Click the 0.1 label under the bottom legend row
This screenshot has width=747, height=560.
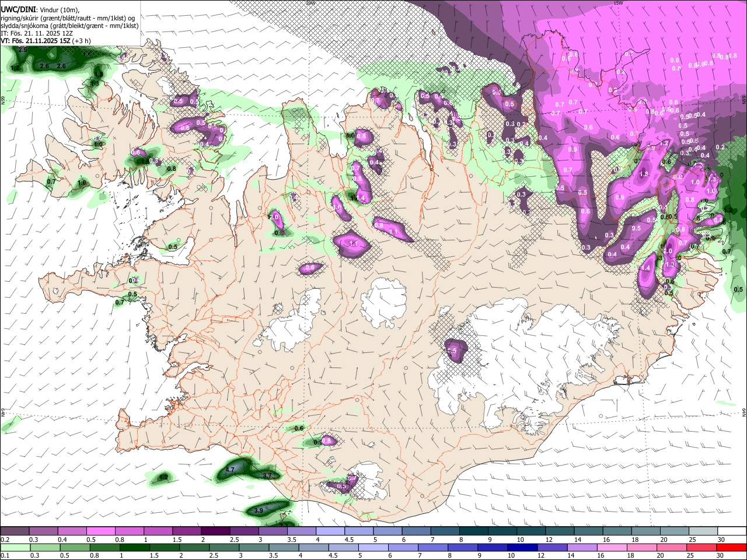[x=5, y=555]
